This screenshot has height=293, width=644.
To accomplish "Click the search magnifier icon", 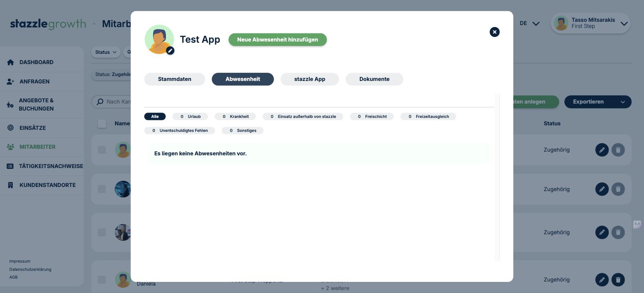I will (100, 102).
